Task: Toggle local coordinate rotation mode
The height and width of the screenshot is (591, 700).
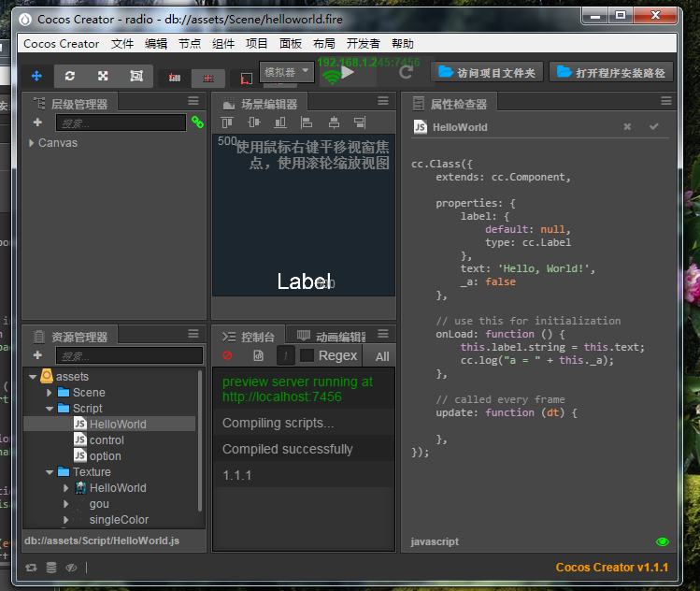Action: point(246,79)
